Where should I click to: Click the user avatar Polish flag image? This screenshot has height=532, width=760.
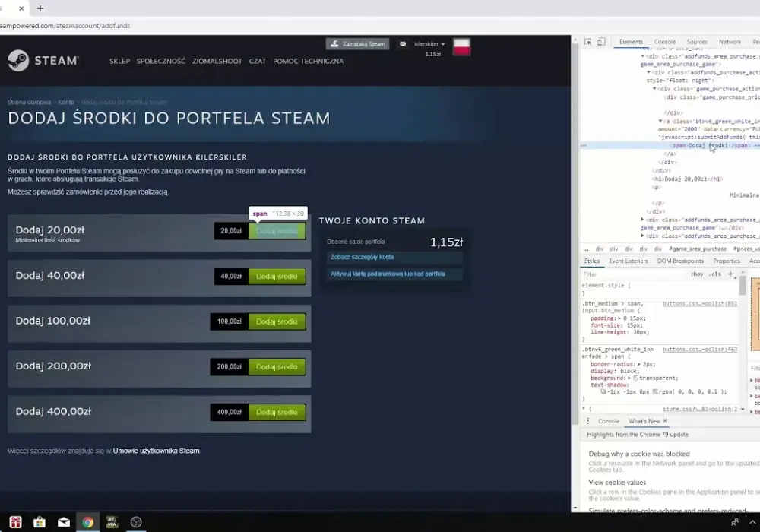coord(461,47)
